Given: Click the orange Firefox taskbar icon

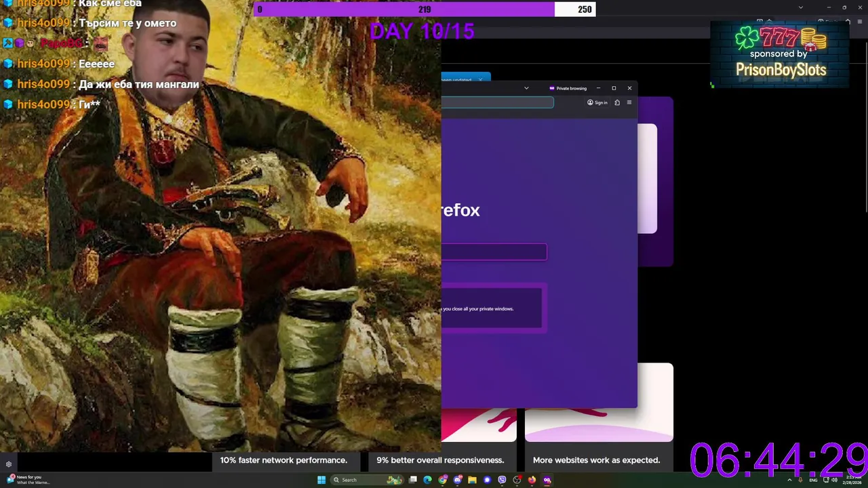Looking at the screenshot, I should coord(532,480).
